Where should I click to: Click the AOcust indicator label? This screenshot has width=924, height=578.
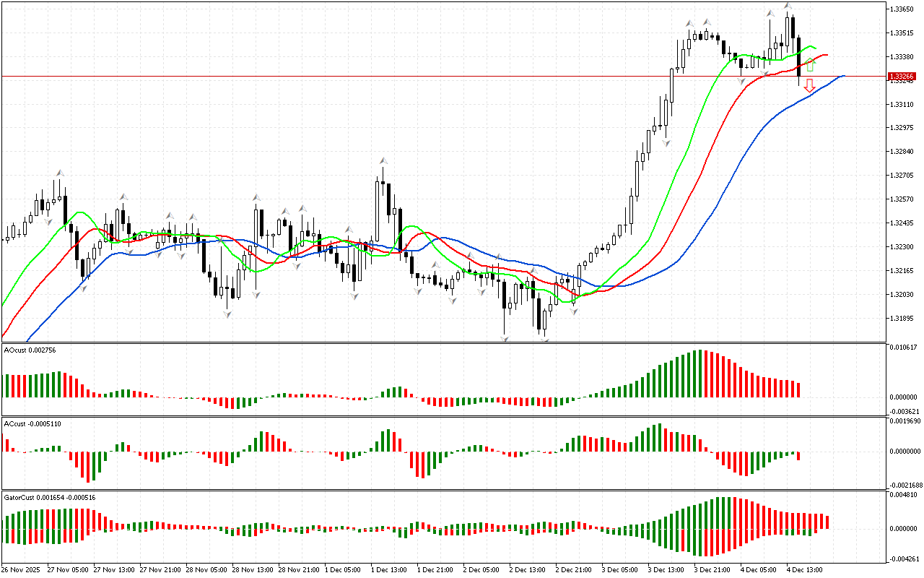(30, 350)
